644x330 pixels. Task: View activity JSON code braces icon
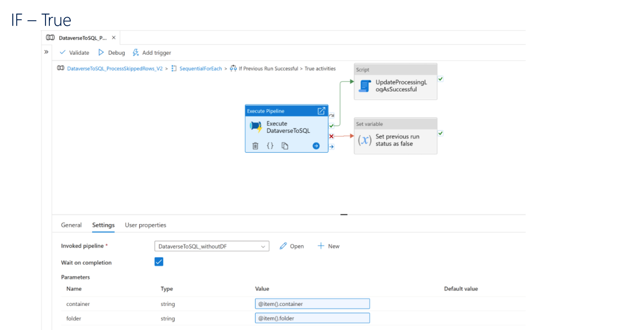[270, 146]
